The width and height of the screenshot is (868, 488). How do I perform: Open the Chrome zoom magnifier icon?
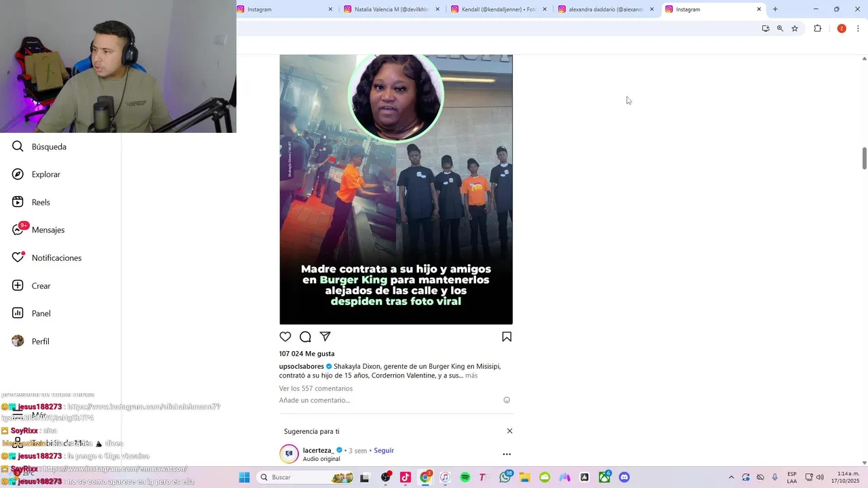tap(780, 28)
